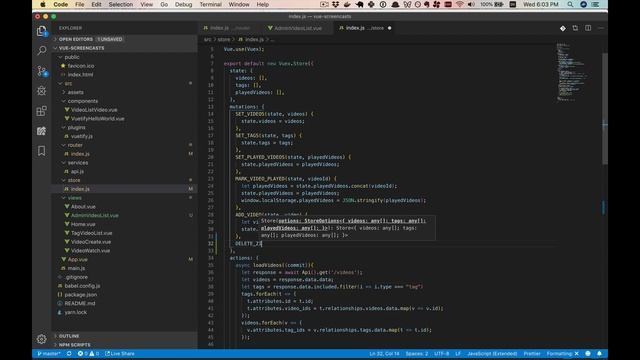This screenshot has height=360, width=640.
Task: Click the src breadcrumb in editor
Action: coord(207,40)
